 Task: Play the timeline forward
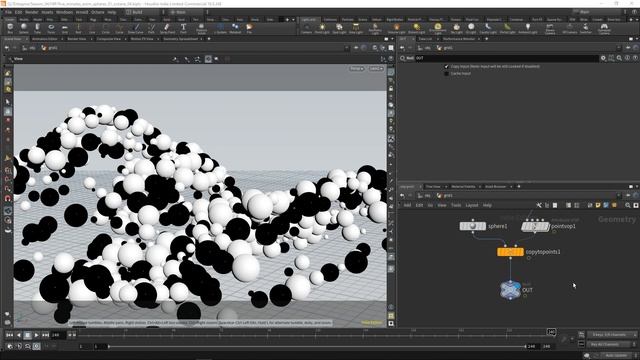[x=36, y=335]
